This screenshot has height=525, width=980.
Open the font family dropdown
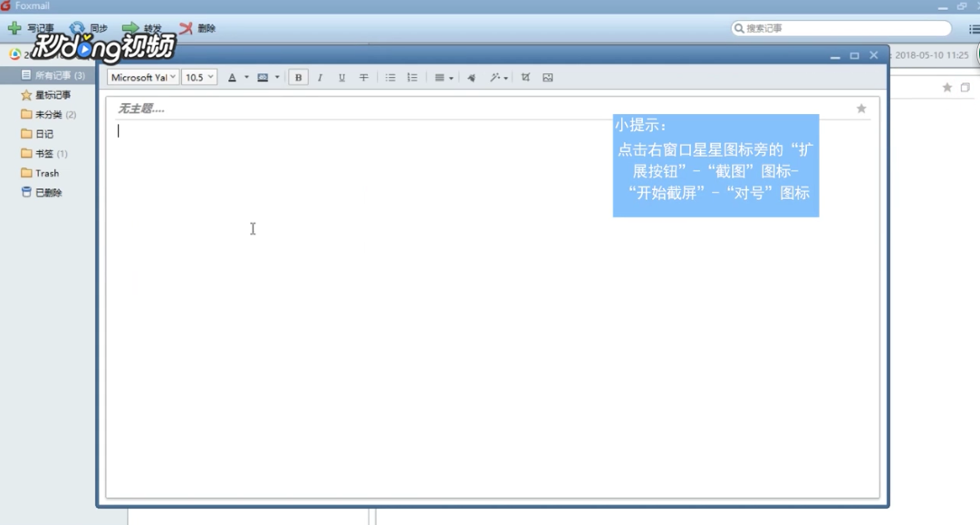pyautogui.click(x=140, y=77)
